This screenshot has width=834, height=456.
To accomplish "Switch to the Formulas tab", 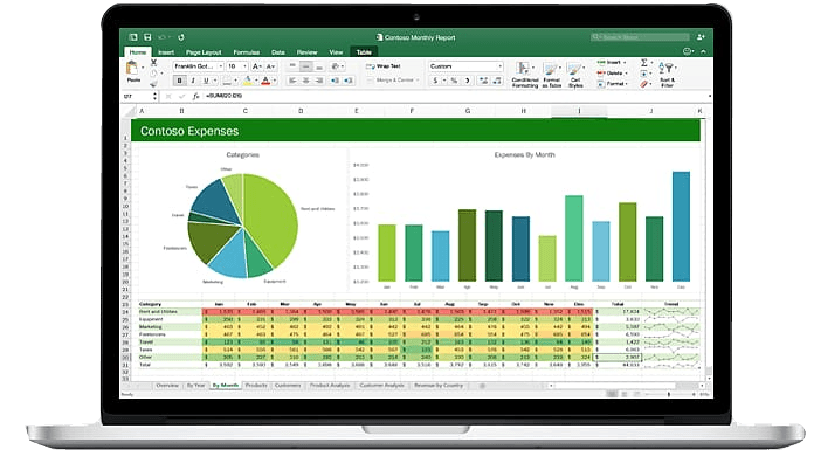I will [x=247, y=52].
